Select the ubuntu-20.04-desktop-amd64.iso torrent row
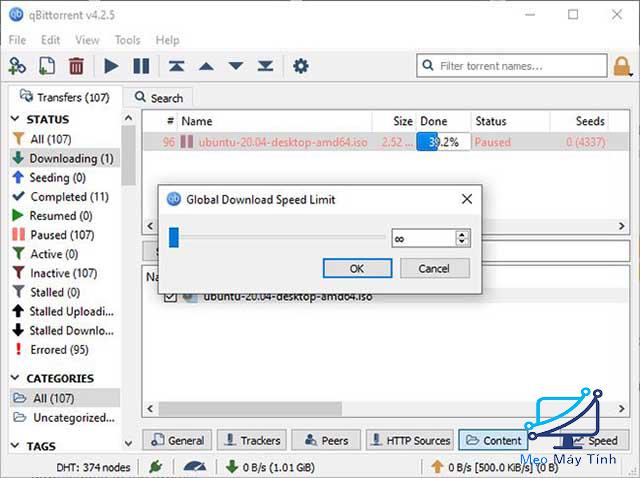 385,142
